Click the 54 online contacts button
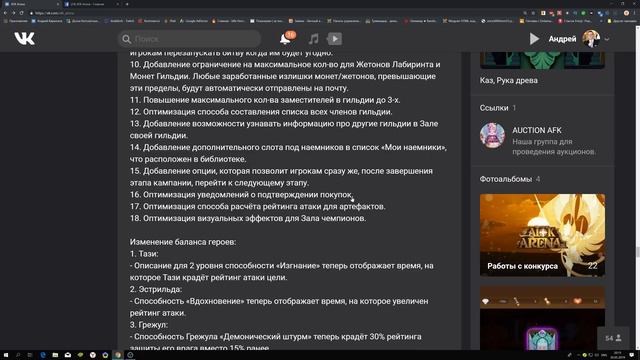The height and width of the screenshot is (360, 640). point(613,338)
